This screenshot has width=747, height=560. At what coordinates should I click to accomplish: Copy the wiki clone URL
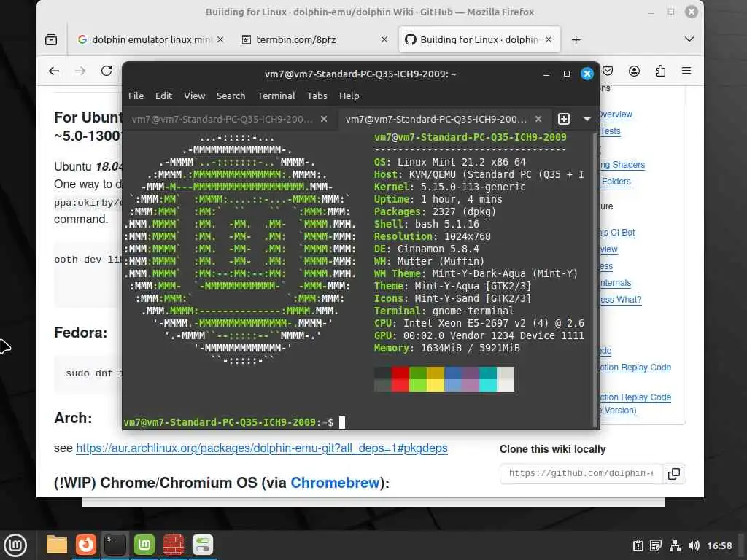pyautogui.click(x=674, y=474)
